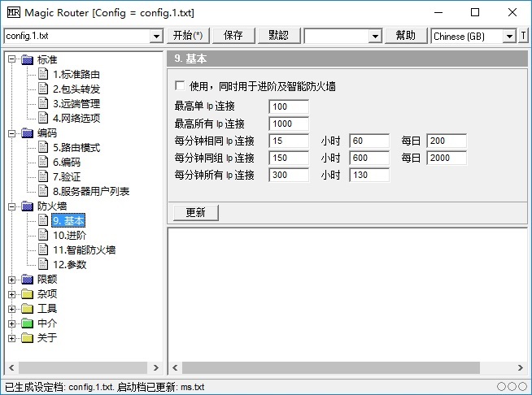Click the page icon beside 7.验证
This screenshot has height=395, width=532.
coord(43,176)
